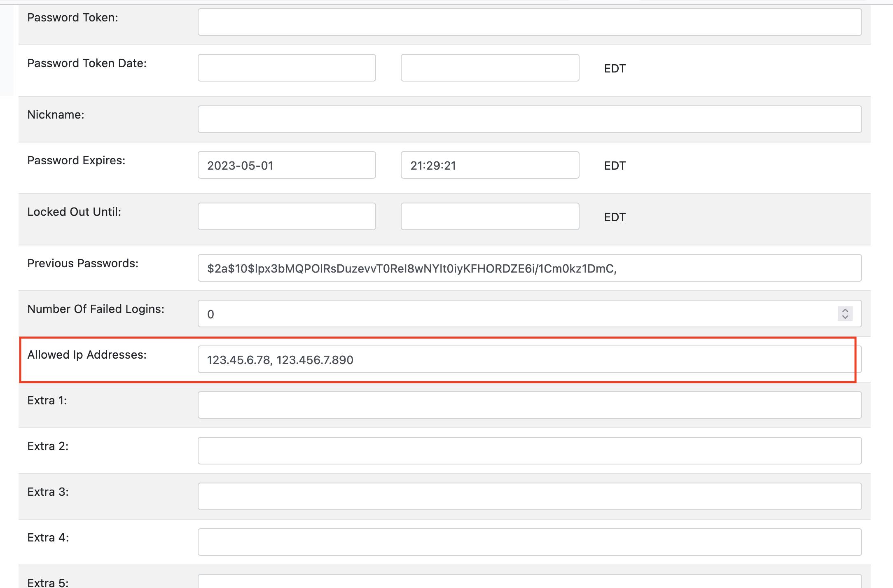Click the Extra 4 input field
This screenshot has height=588, width=893.
coord(530,542)
